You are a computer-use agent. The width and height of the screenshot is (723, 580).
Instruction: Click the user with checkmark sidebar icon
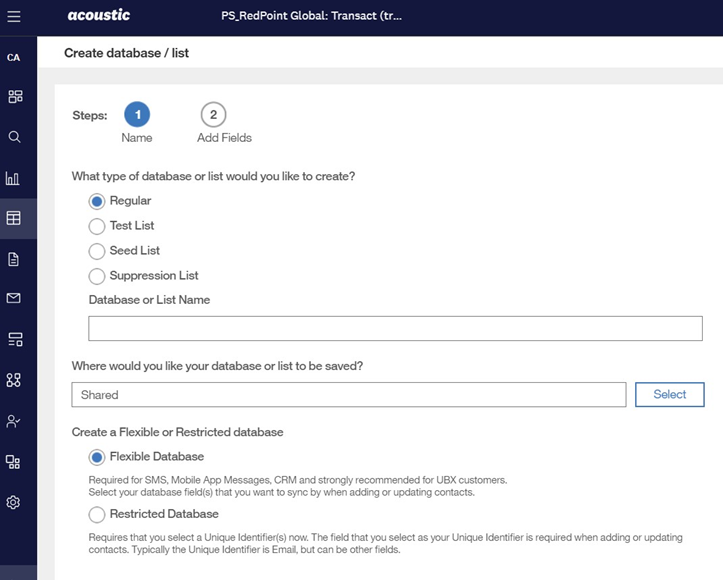pyautogui.click(x=14, y=421)
